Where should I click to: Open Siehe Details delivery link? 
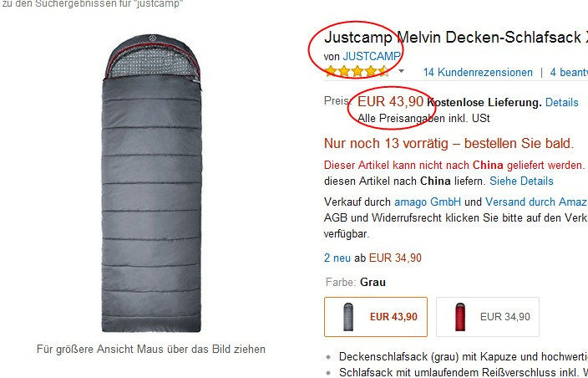coord(522,181)
